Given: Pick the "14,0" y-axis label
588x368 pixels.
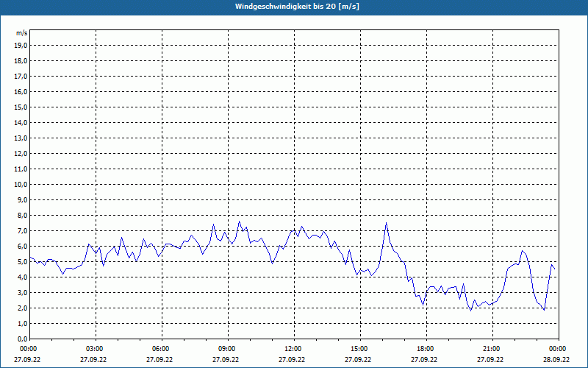Looking at the screenshot, I should pos(21,122).
